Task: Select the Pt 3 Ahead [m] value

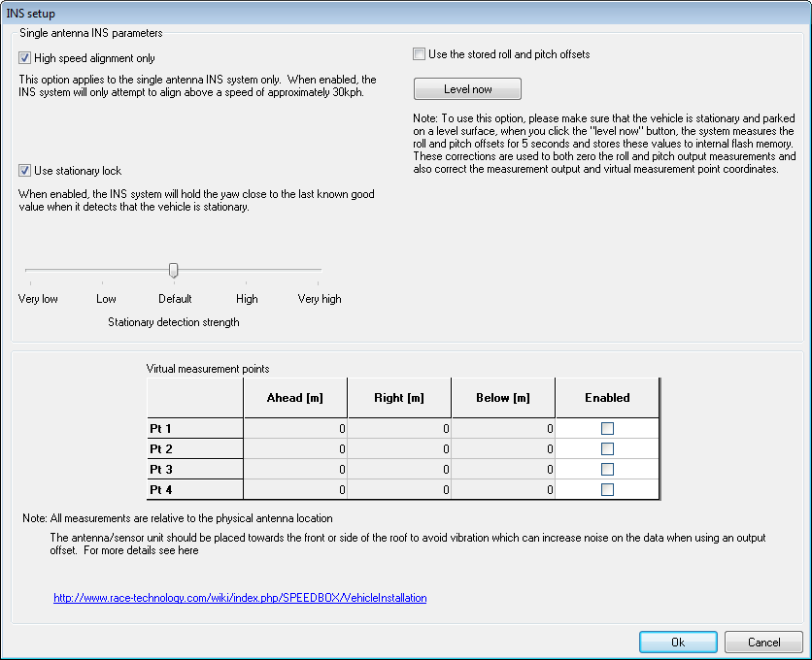Action: click(295, 469)
